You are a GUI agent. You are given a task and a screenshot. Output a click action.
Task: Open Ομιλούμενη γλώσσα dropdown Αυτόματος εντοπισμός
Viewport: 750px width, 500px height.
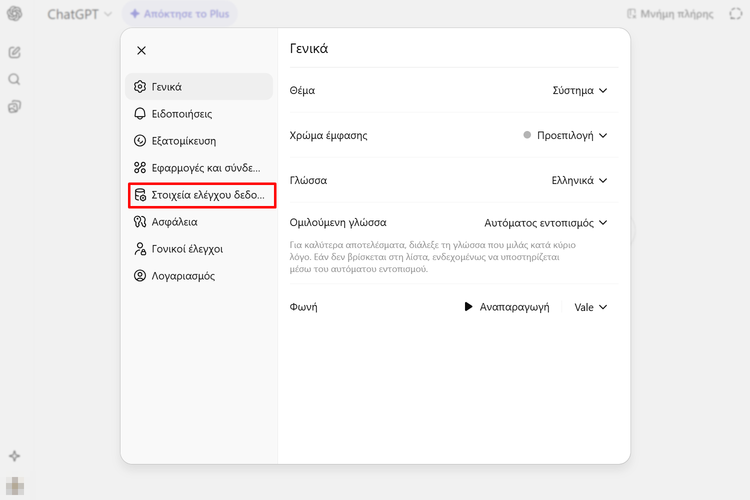(x=546, y=223)
